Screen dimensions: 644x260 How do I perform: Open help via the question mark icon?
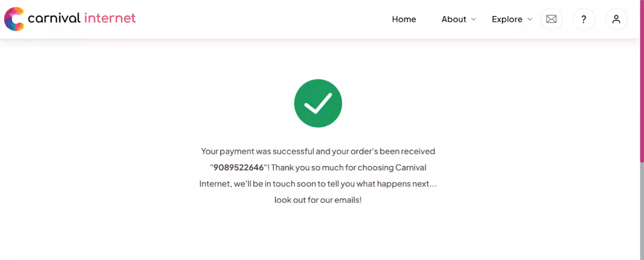click(584, 19)
